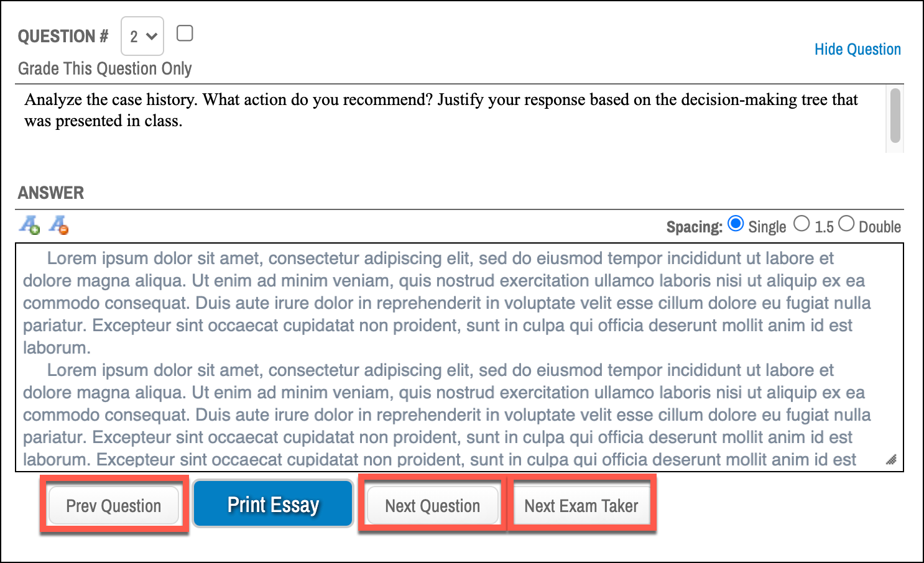Viewport: 924px width, 563px height.
Task: Go to Prev Question
Action: click(114, 506)
